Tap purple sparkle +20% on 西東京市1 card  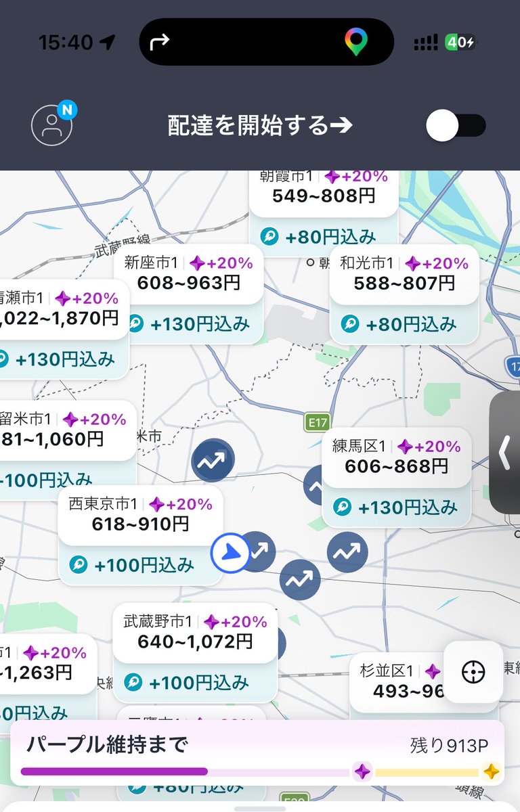[181, 503]
